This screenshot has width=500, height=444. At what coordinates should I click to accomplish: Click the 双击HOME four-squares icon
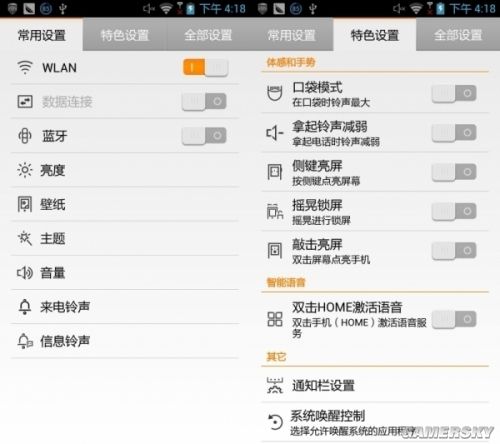pos(275,319)
